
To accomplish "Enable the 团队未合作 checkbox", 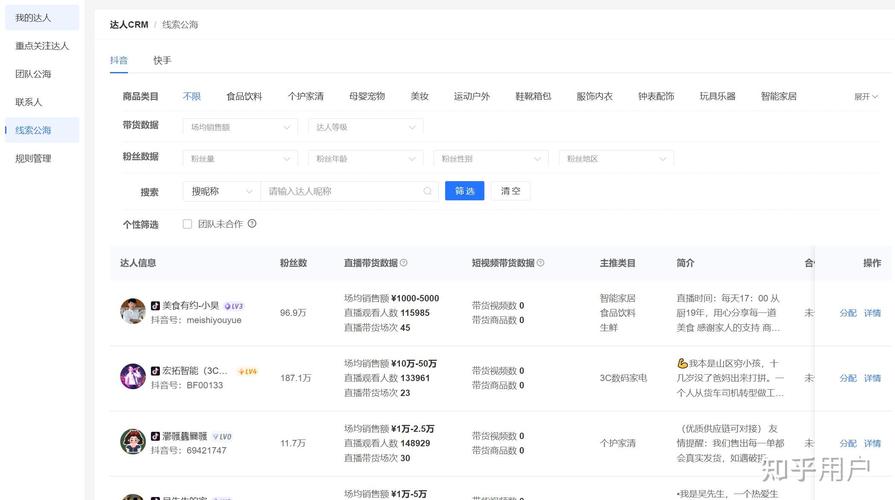I will (x=187, y=224).
